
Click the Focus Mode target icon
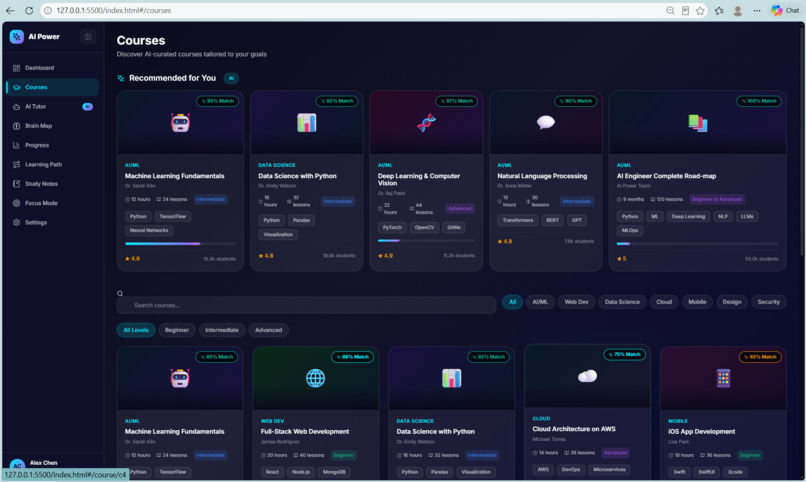[16, 203]
